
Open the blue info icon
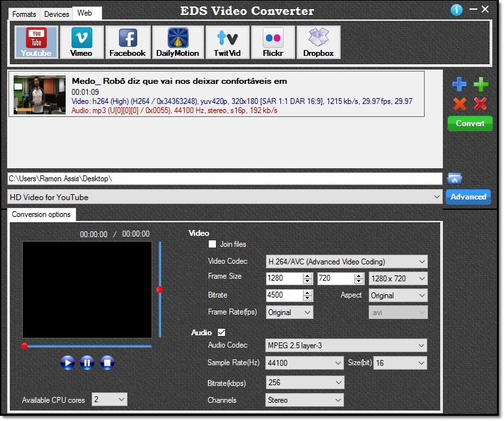coord(457,10)
